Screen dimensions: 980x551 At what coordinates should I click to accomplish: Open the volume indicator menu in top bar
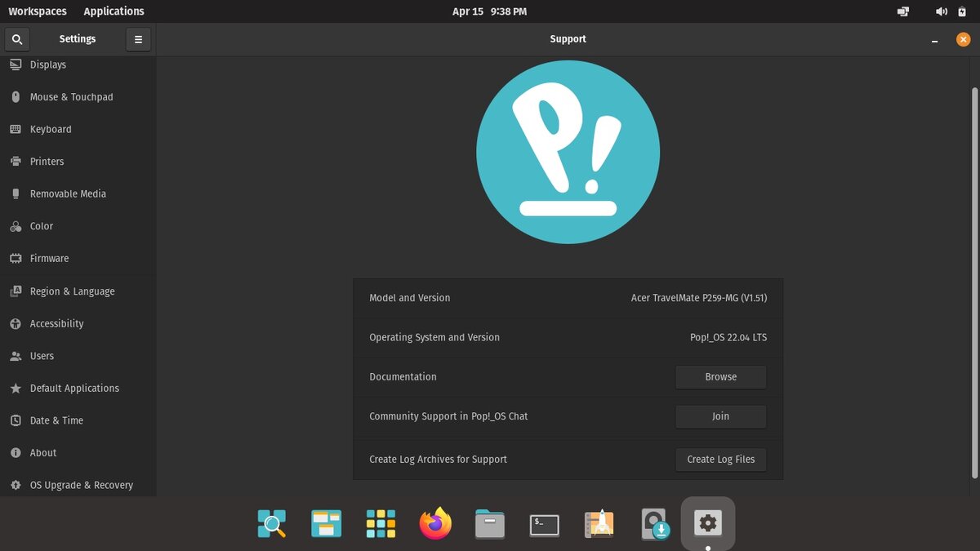click(941, 11)
